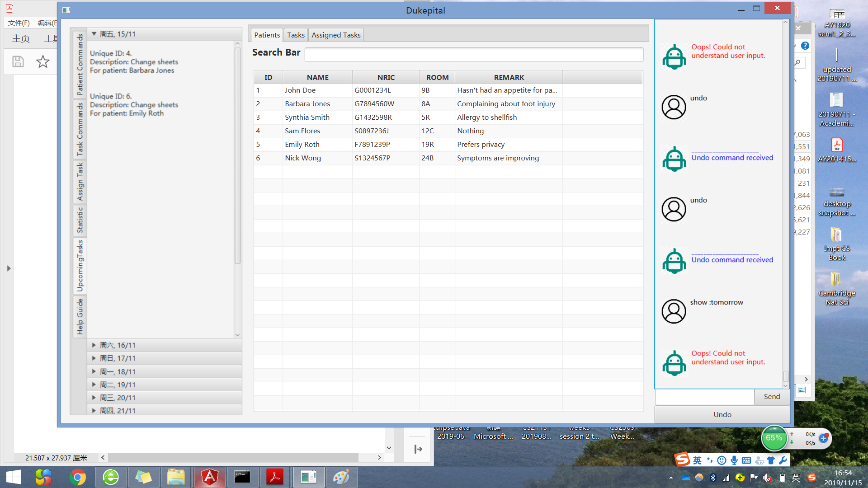Click the chat panel vertical scrollbar thumb
The width and height of the screenshot is (868, 488).
pos(786,376)
